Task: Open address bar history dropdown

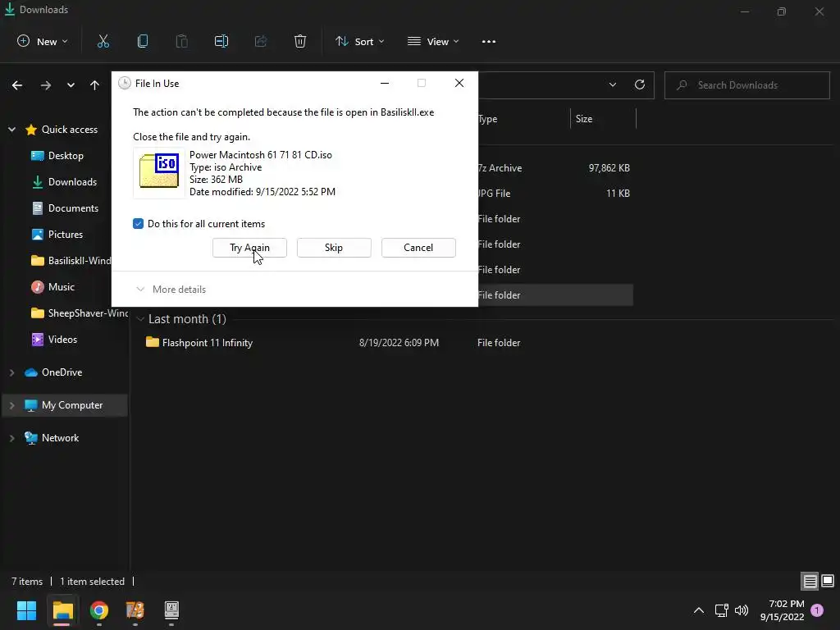Action: click(612, 84)
